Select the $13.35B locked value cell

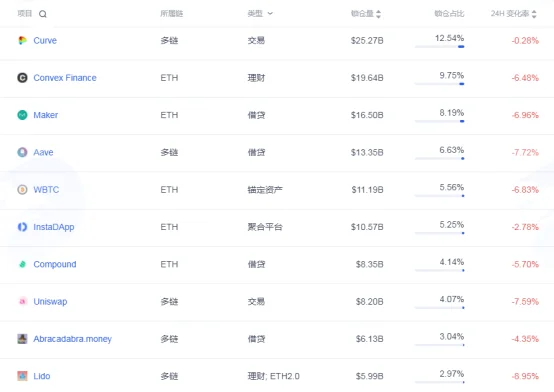[x=367, y=152]
